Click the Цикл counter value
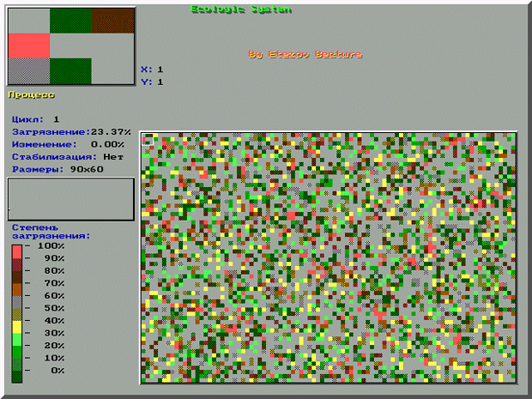The height and width of the screenshot is (399, 532). click(56, 119)
